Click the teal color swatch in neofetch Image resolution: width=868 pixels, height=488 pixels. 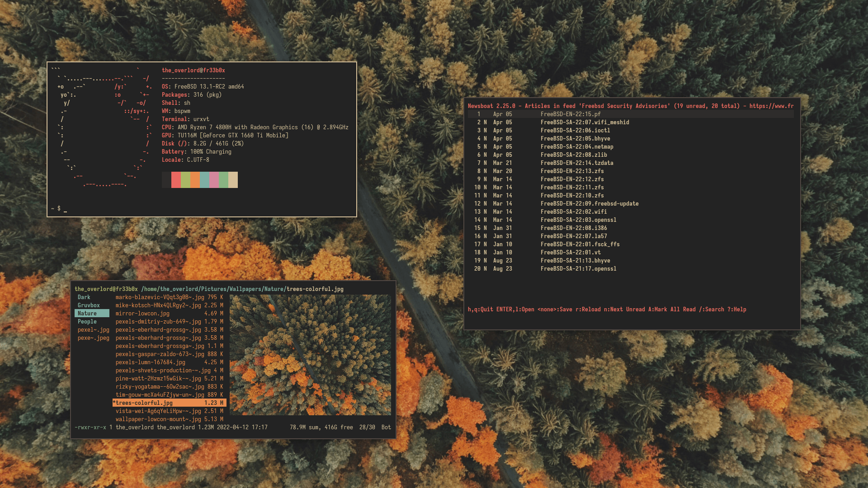point(204,180)
